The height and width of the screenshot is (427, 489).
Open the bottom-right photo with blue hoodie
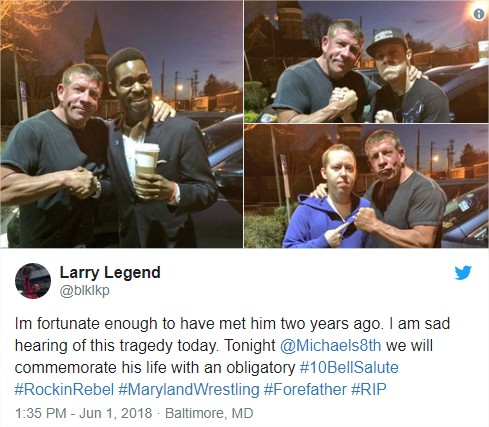[x=367, y=186]
